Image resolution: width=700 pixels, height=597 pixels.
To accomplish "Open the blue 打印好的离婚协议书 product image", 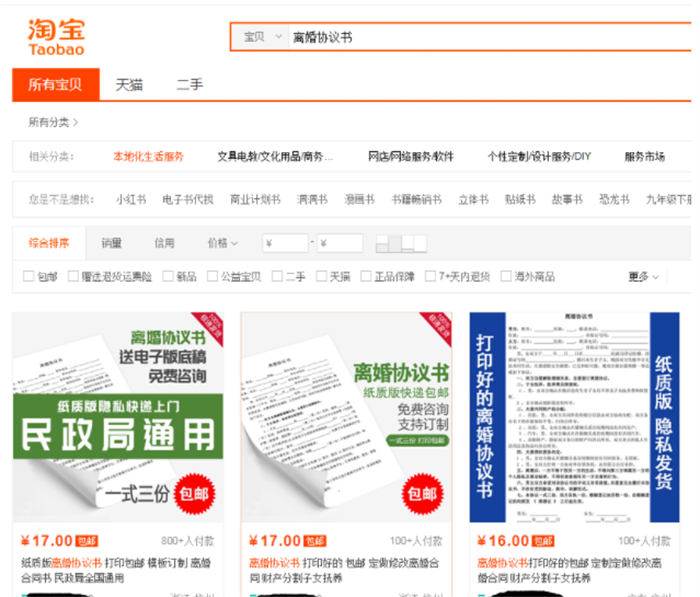I will (574, 417).
